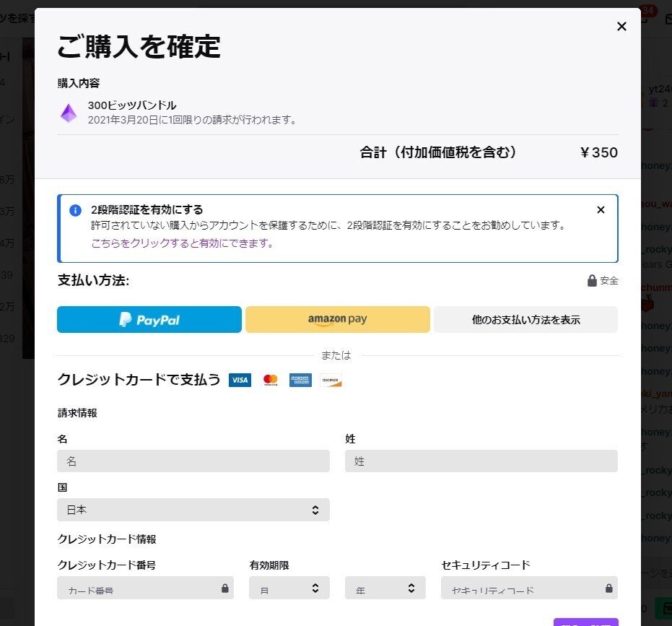Image resolution: width=672 pixels, height=626 pixels.
Task: Click the カード番号 card number field
Action: 137,588
